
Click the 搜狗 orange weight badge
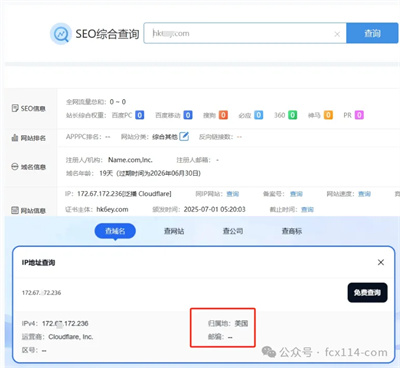click(223, 115)
